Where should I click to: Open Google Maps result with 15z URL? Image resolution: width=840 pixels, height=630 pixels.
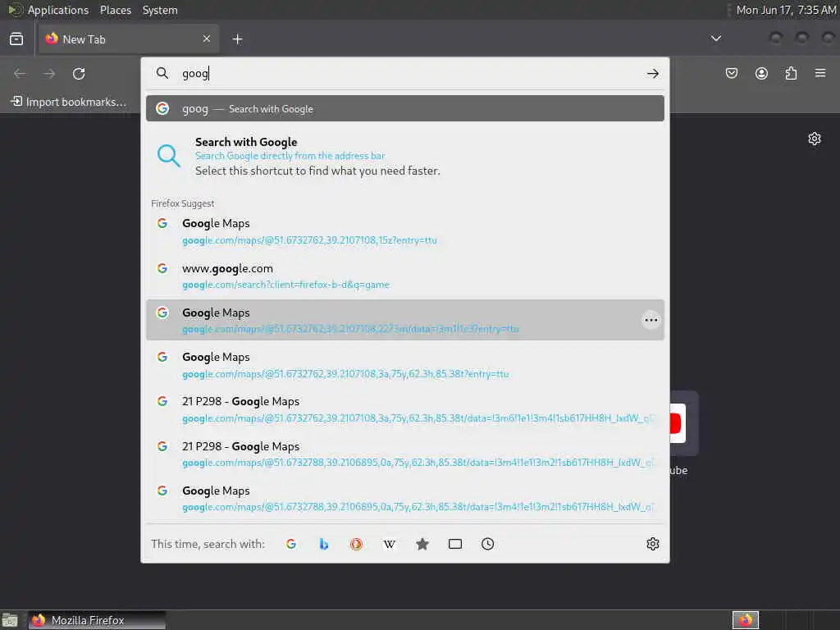pos(405,231)
